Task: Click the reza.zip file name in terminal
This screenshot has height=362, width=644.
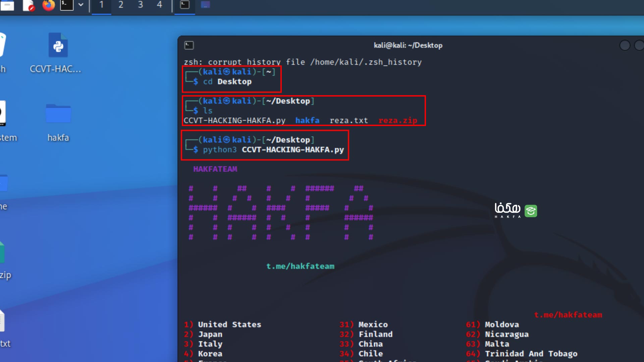Action: [398, 120]
